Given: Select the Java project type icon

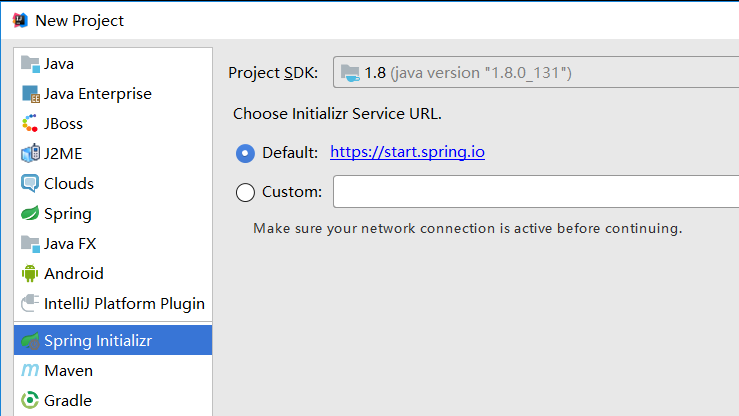Looking at the screenshot, I should pyautogui.click(x=30, y=64).
